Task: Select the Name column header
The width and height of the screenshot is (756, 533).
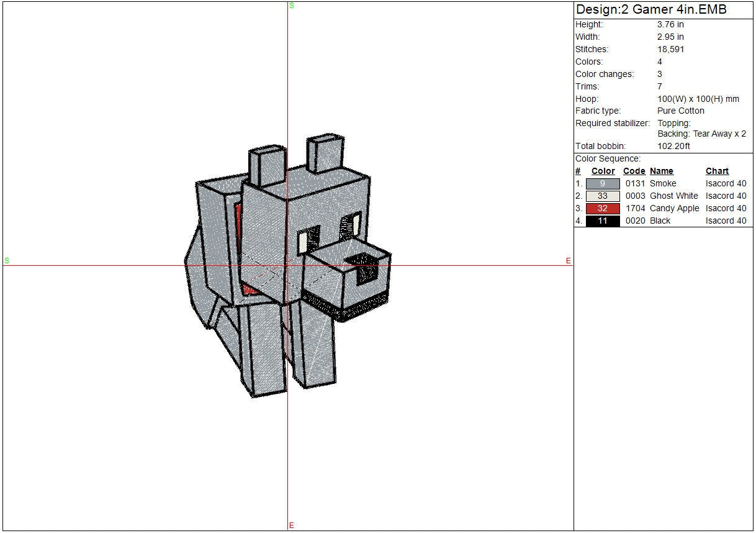Action: point(661,171)
